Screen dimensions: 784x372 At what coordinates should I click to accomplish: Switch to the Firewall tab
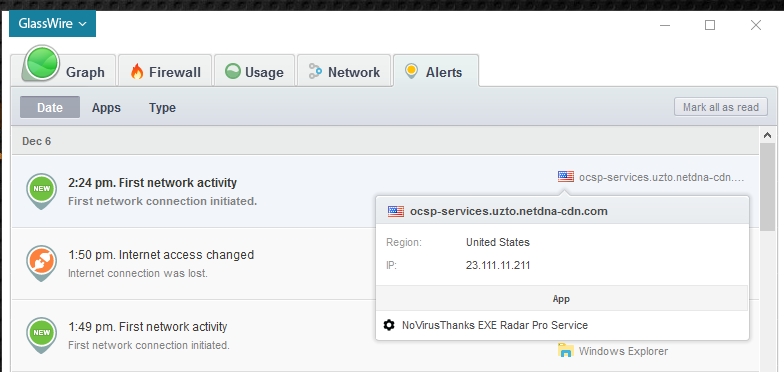[x=165, y=70]
